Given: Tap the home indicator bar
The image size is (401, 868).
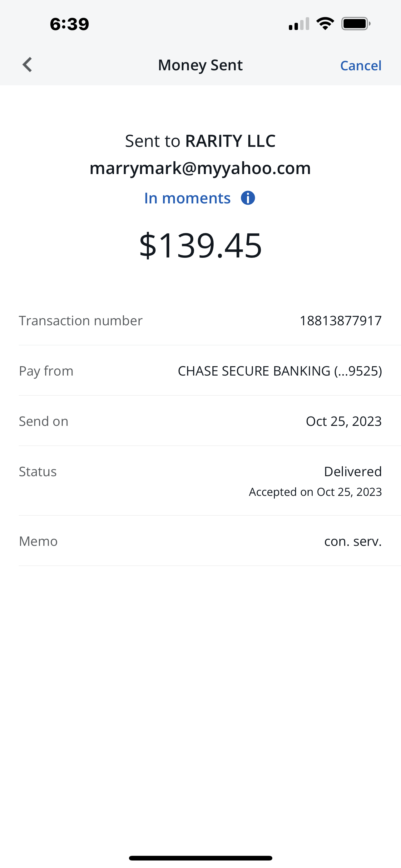Looking at the screenshot, I should 200,858.
